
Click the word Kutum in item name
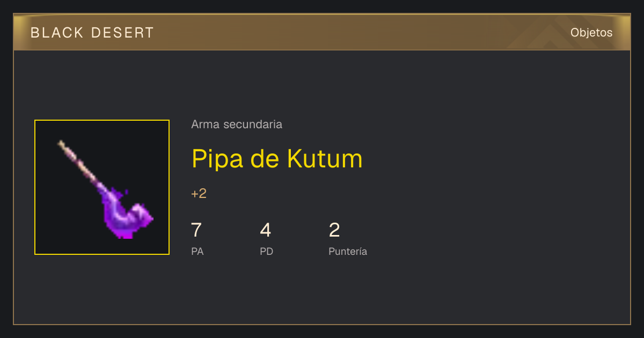click(x=325, y=158)
